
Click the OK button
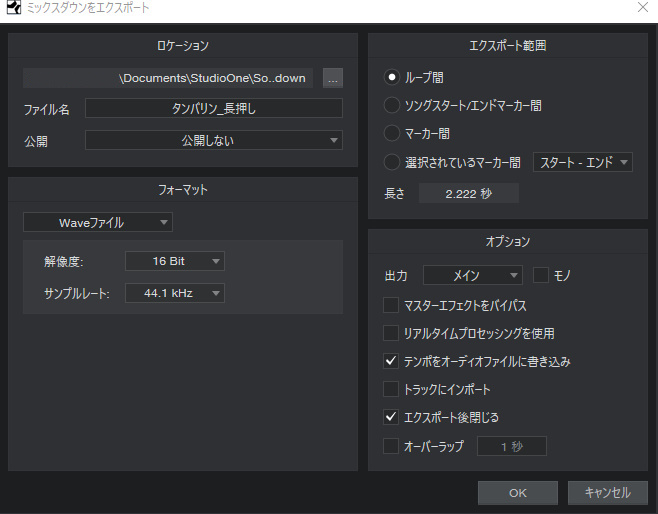pos(518,493)
